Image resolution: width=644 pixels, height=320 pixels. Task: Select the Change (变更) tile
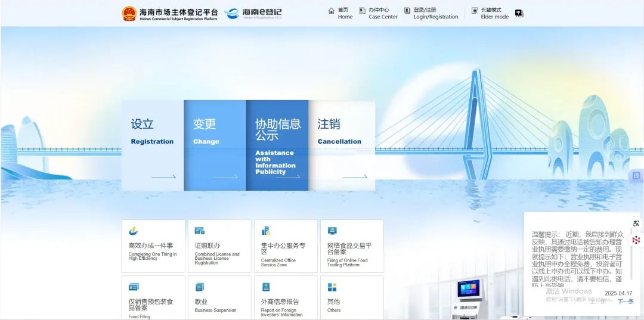(x=215, y=145)
